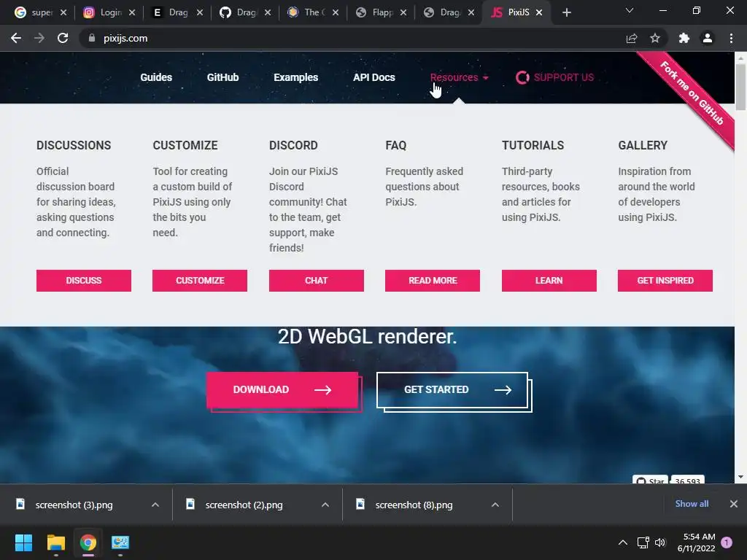747x560 pixels.
Task: Open screenshot (2).png download
Action: (244, 505)
